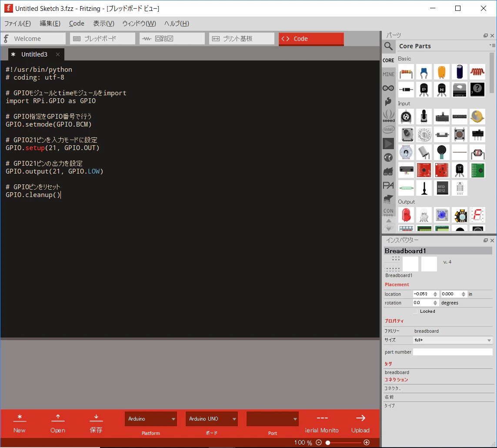This screenshot has width=497, height=448.
Task: Open the ファイル(F) menu
Action: [17, 23]
